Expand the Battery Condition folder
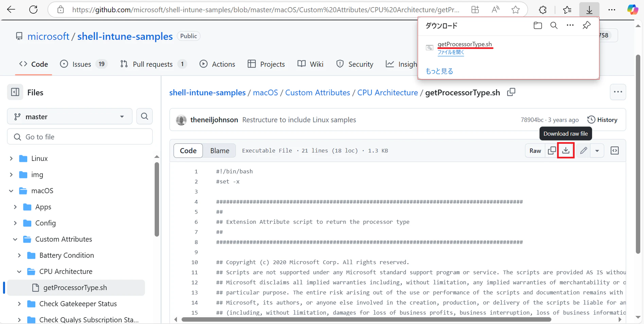The width and height of the screenshot is (644, 324). (x=19, y=255)
